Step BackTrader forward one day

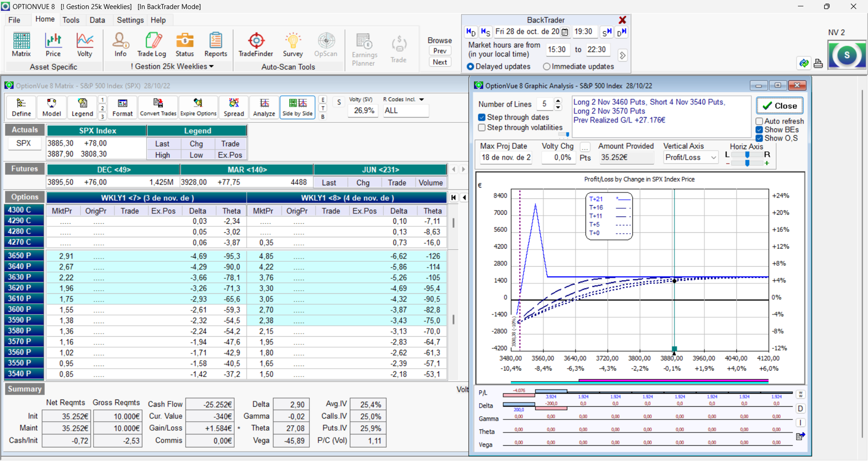(622, 32)
